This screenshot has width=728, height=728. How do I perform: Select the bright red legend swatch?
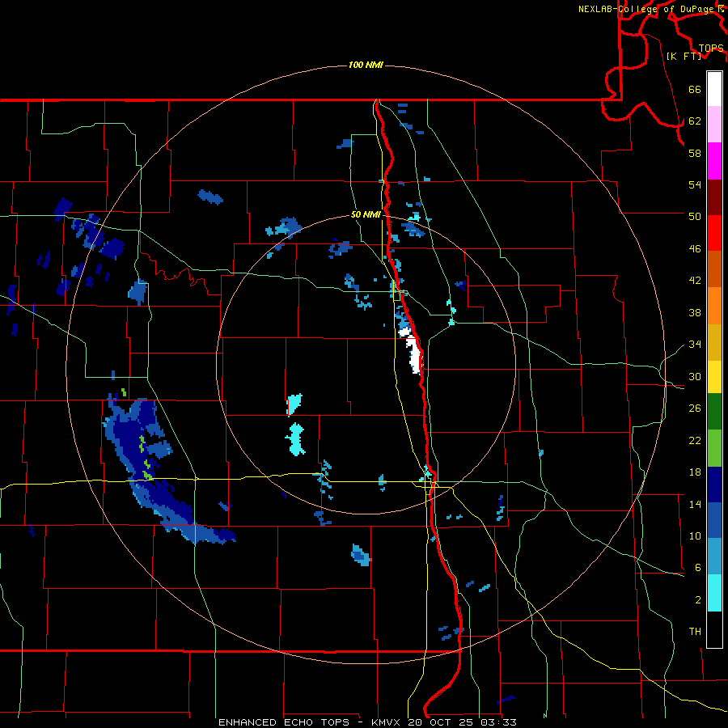click(714, 233)
